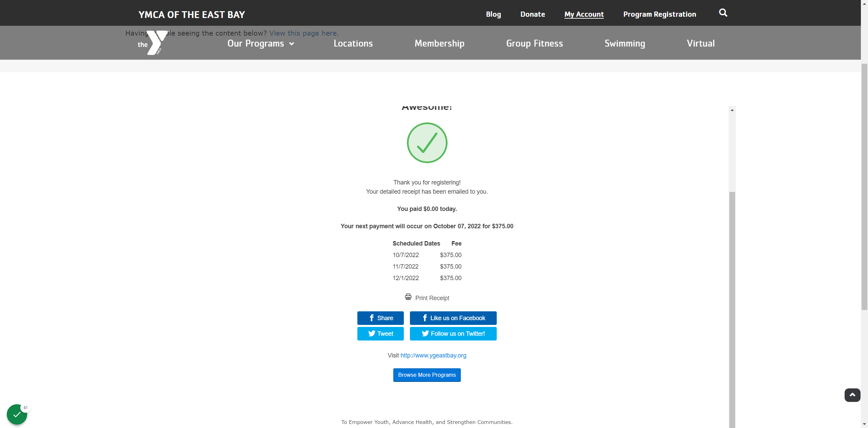Select the 11/7/2022 scheduled date
Image resolution: width=868 pixels, height=428 pixels.
click(x=406, y=267)
